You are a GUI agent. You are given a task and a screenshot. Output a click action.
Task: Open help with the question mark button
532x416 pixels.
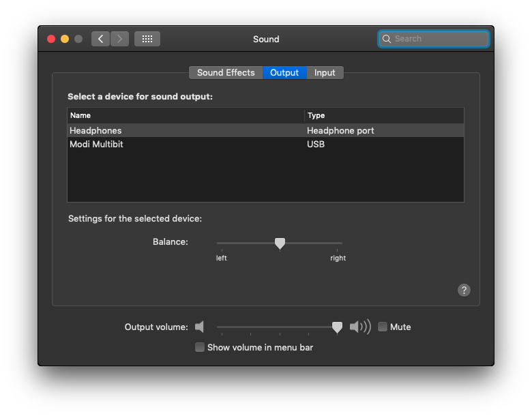(464, 290)
